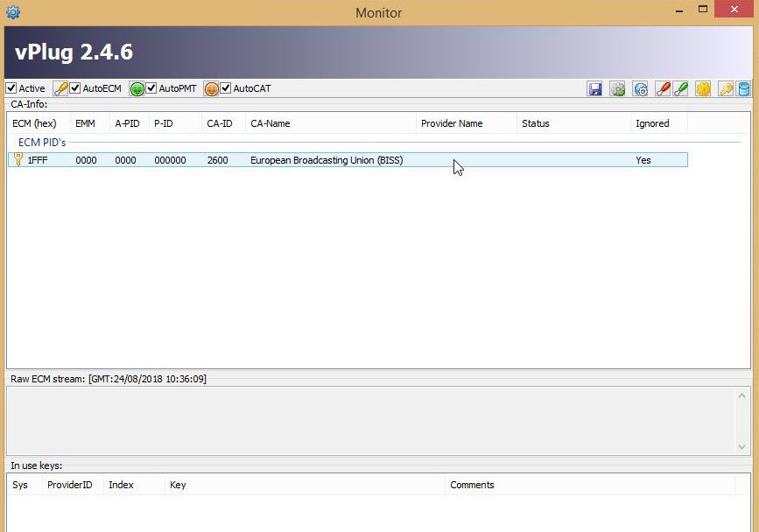Toggle the AutoPMT checkbox
Image resolution: width=759 pixels, height=532 pixels.
click(151, 88)
